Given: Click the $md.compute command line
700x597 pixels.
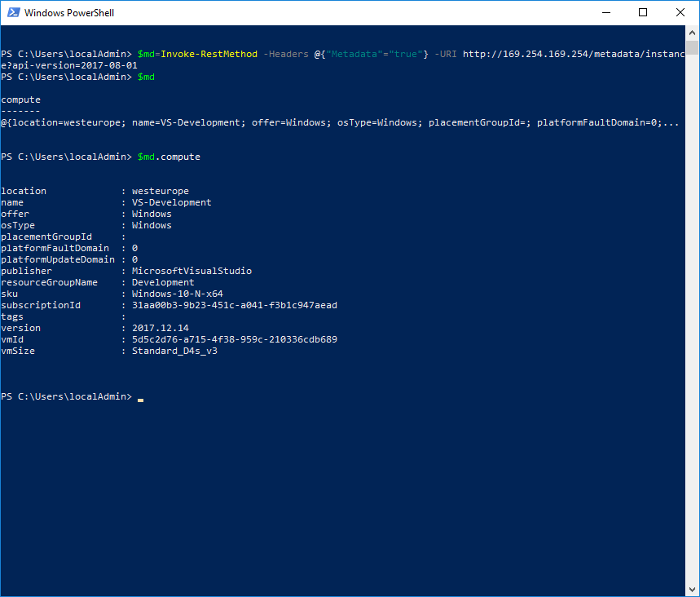Looking at the screenshot, I should [x=169, y=157].
